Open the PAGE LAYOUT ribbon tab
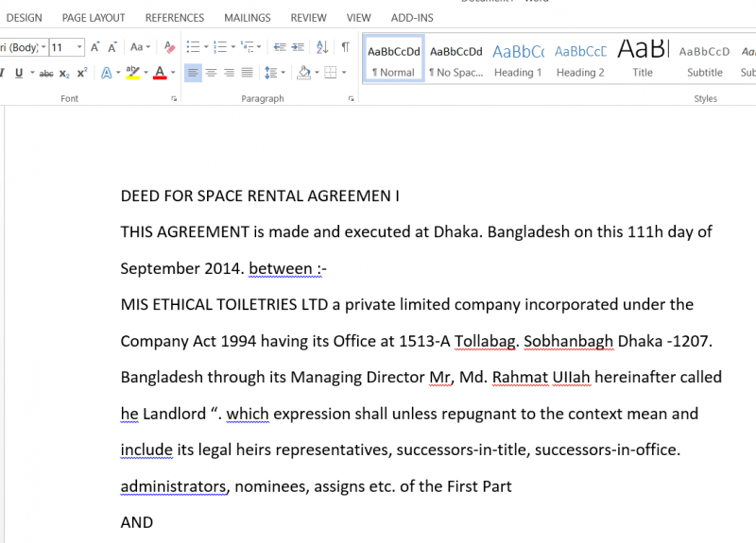The width and height of the screenshot is (756, 543). click(94, 18)
